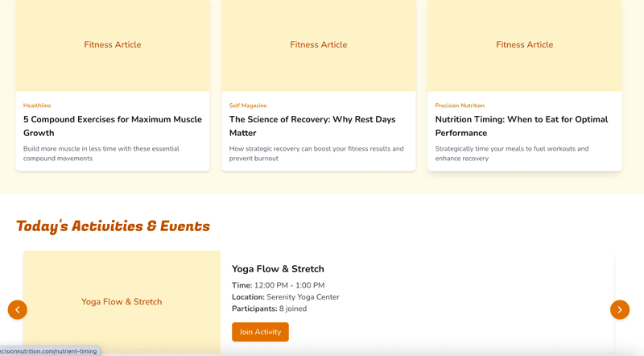644x356 pixels.
Task: Open the 5 Compound Exercises article title
Action: pyautogui.click(x=112, y=126)
